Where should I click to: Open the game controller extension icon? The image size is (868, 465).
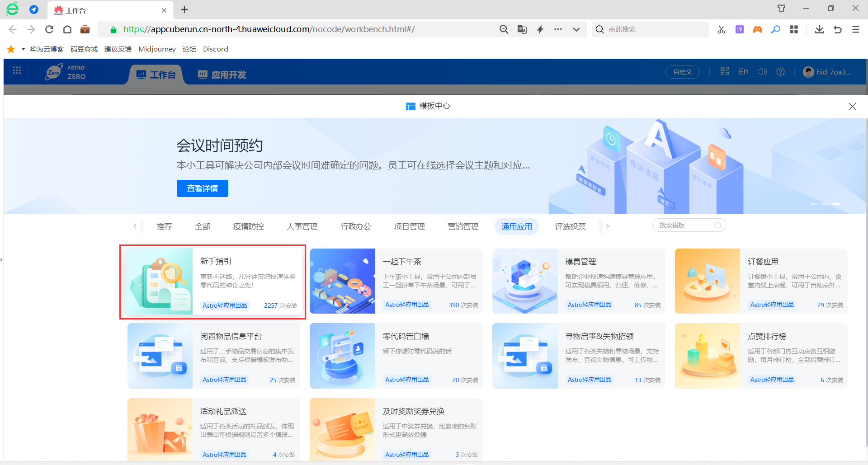click(x=758, y=29)
